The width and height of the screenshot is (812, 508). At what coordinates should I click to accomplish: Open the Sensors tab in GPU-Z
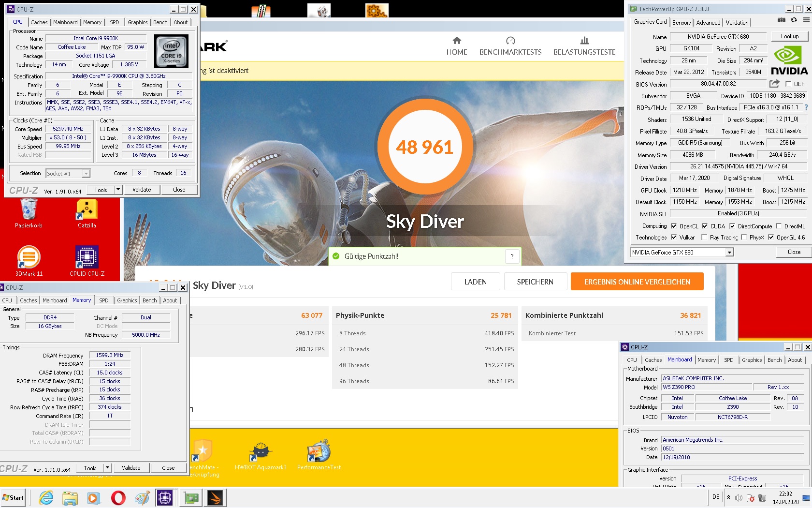coord(681,23)
